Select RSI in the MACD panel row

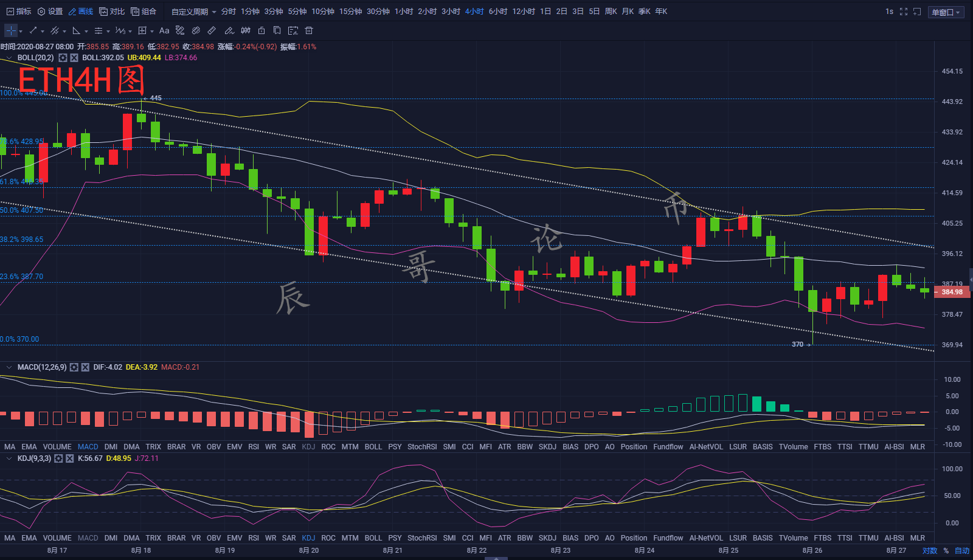tap(254, 447)
